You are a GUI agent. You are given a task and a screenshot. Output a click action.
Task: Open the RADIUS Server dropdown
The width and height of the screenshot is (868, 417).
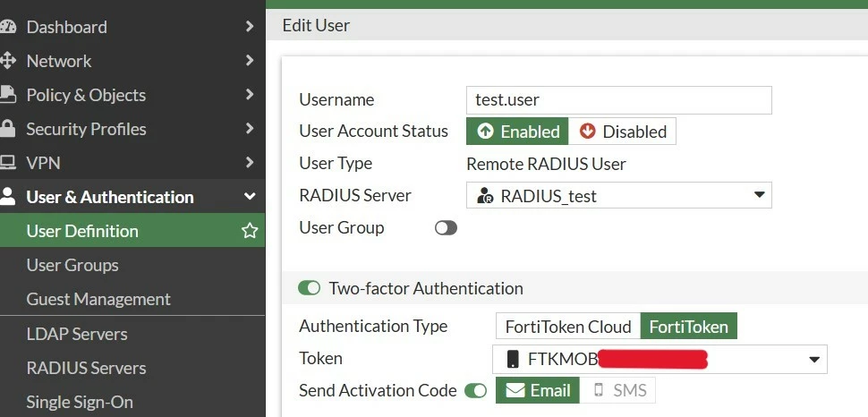tap(619, 195)
